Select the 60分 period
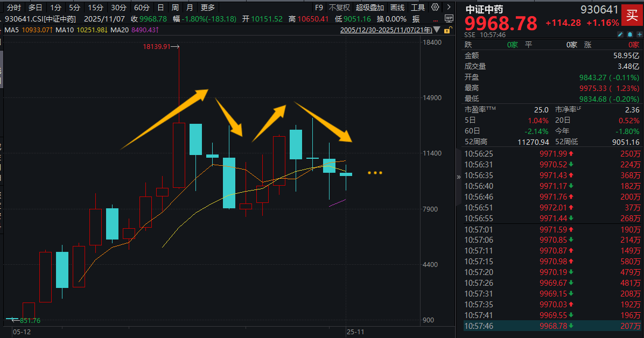This screenshot has width=644, height=338. click(x=142, y=8)
